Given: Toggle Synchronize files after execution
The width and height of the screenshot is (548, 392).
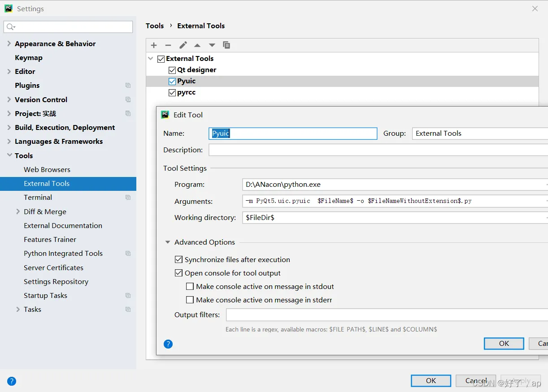Looking at the screenshot, I should point(178,259).
